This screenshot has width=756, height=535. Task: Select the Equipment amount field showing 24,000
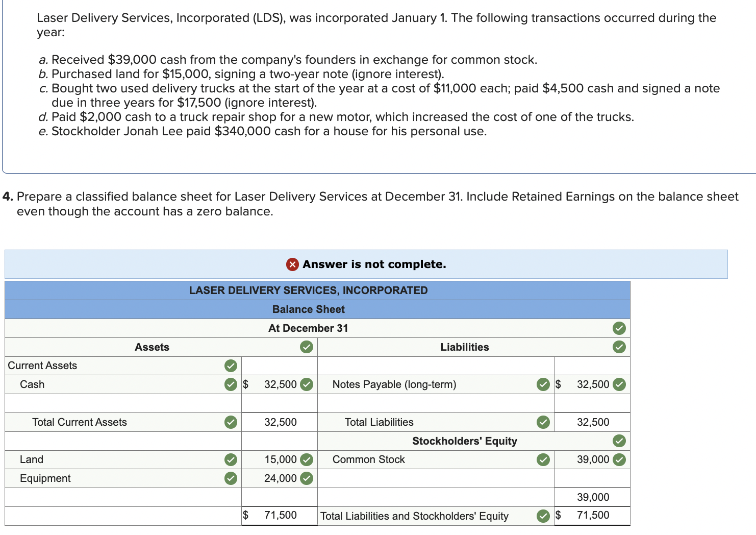280,478
